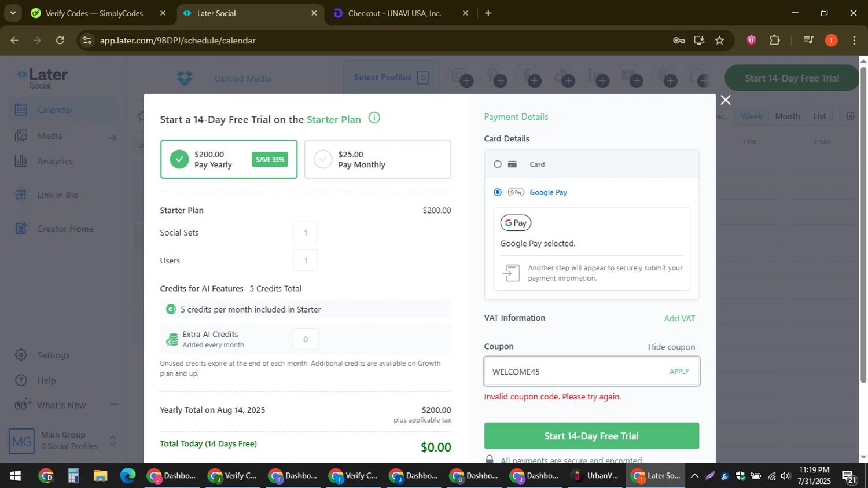
Task: Reload the current page
Action: point(60,41)
